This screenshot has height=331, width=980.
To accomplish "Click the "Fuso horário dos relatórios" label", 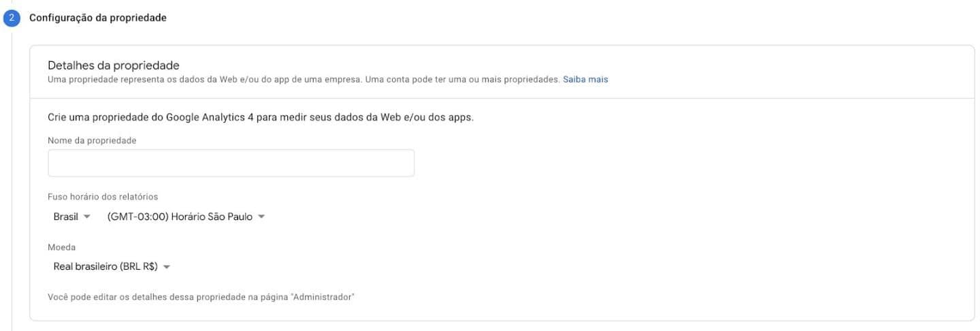I will [x=103, y=197].
